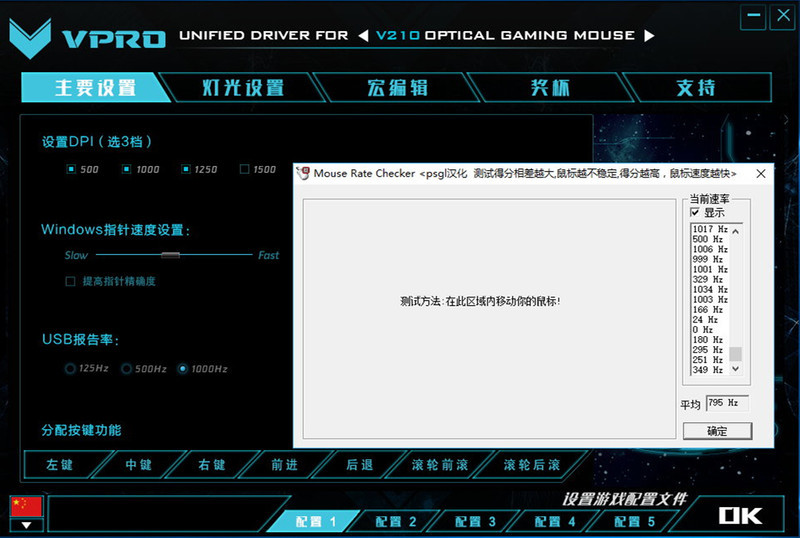800x538 pixels.
Task: Go to the 支持 tab
Action: [x=697, y=87]
